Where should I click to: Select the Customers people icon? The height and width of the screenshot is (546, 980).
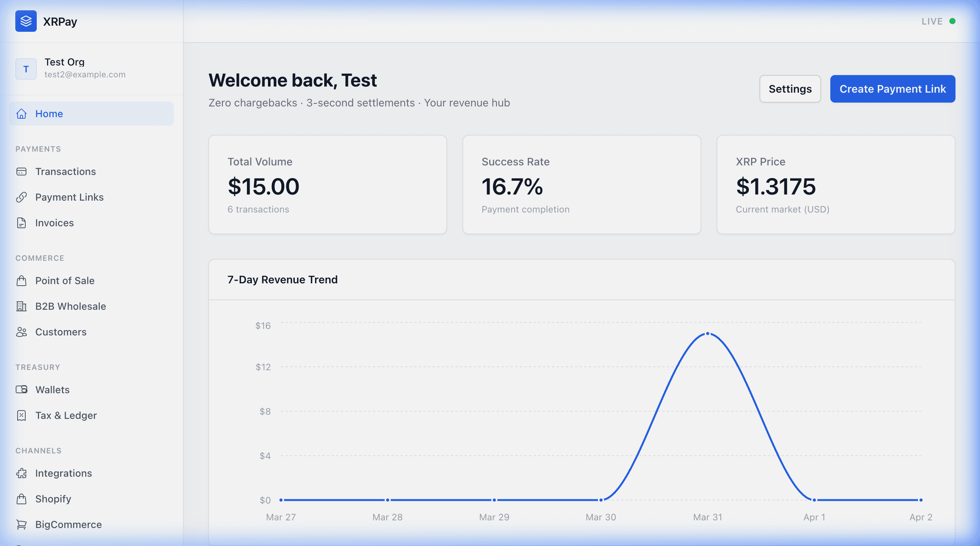coord(21,332)
